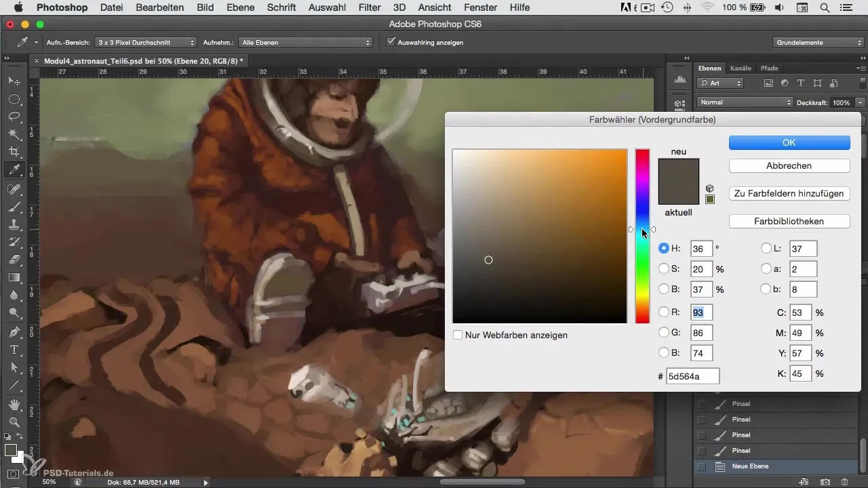Switch to the Pfade tab
The width and height of the screenshot is (868, 488).
pos(770,68)
